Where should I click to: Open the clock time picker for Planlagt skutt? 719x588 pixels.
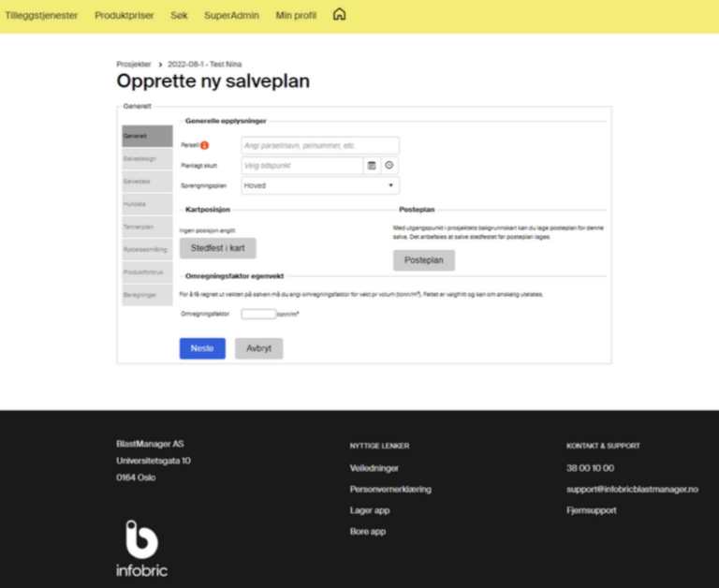[x=389, y=166]
